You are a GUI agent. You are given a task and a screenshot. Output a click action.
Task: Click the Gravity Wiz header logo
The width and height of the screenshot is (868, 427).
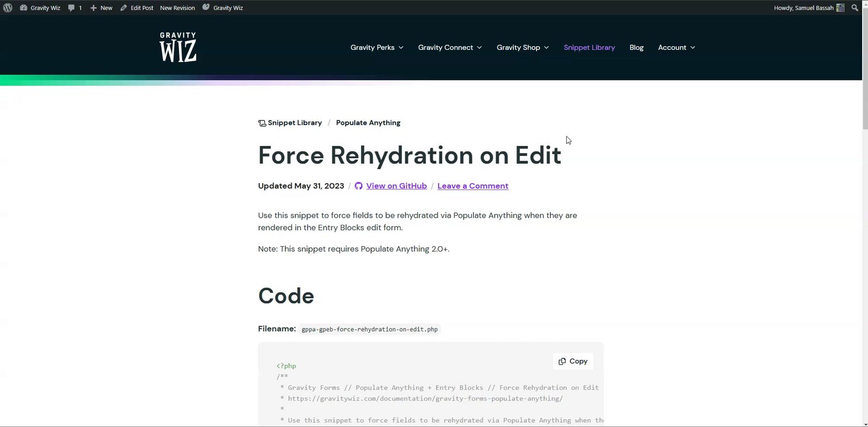[x=178, y=47]
